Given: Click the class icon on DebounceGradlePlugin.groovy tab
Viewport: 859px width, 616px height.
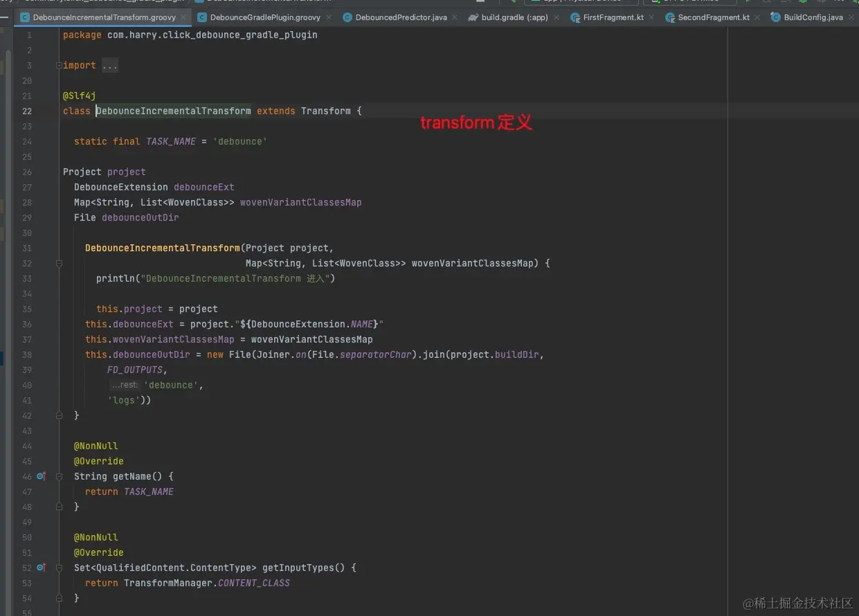Looking at the screenshot, I should coord(202,17).
